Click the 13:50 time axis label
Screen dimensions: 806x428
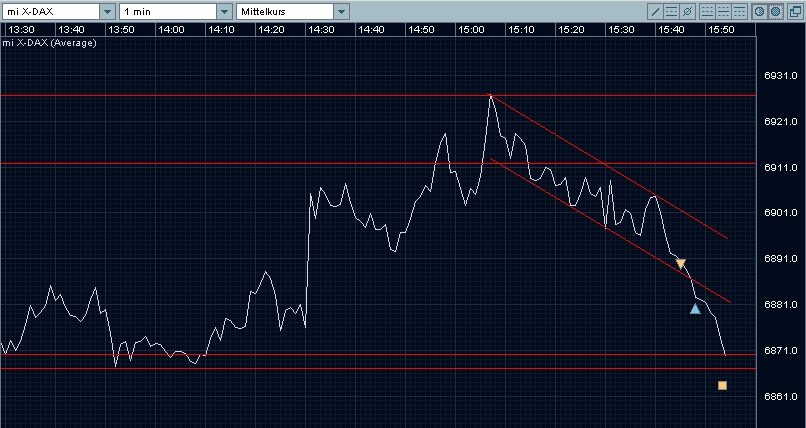pos(121,30)
